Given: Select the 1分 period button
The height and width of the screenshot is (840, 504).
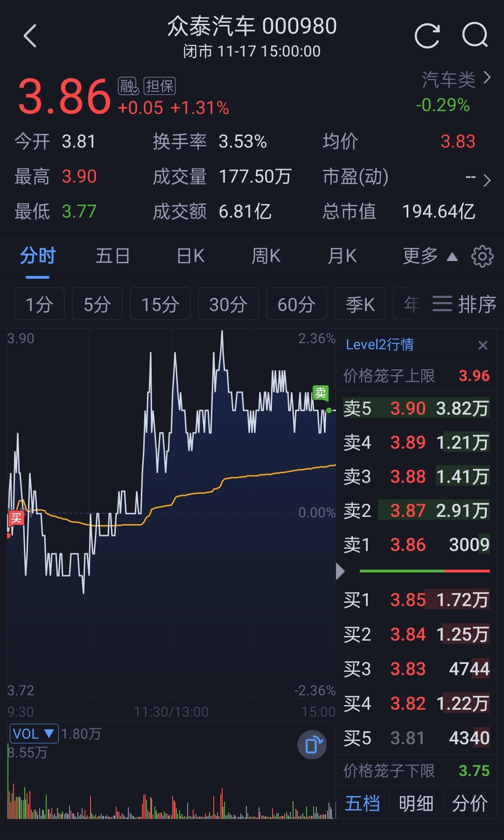Looking at the screenshot, I should click(x=39, y=304).
